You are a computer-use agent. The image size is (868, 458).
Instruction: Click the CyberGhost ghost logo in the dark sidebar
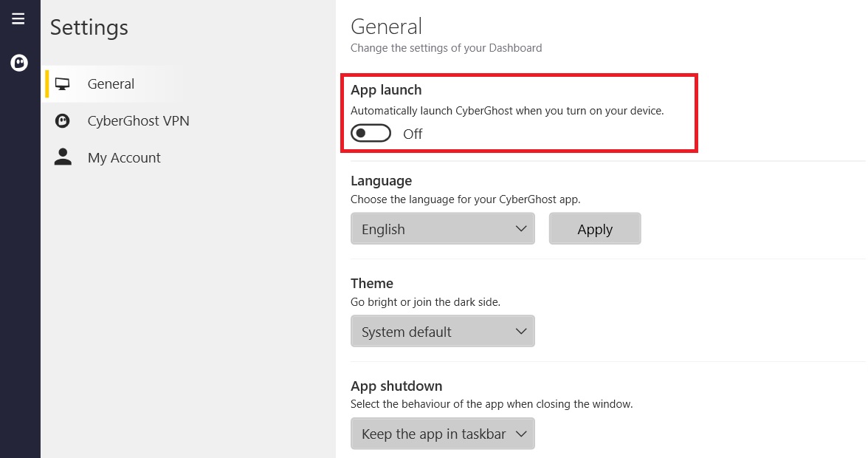18,63
